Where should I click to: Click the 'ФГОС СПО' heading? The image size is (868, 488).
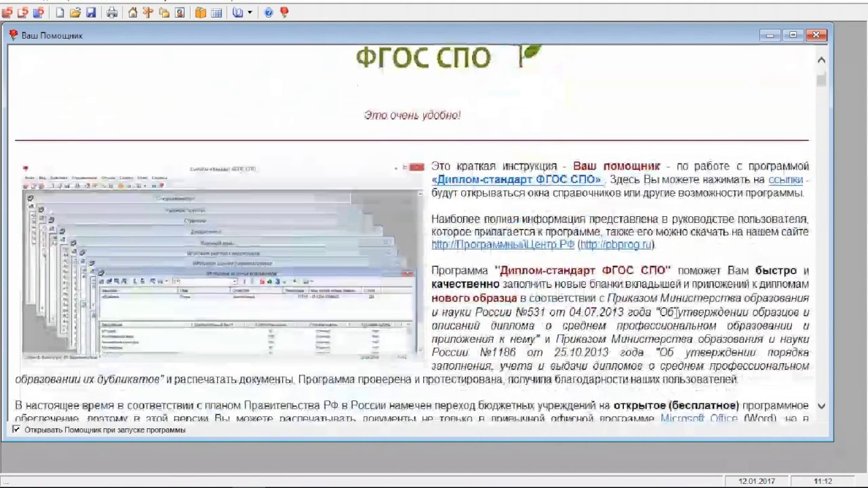[x=423, y=58]
